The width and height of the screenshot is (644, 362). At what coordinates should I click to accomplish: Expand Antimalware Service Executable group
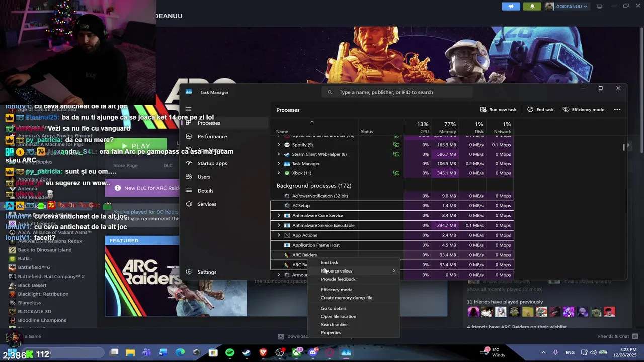[x=279, y=226]
